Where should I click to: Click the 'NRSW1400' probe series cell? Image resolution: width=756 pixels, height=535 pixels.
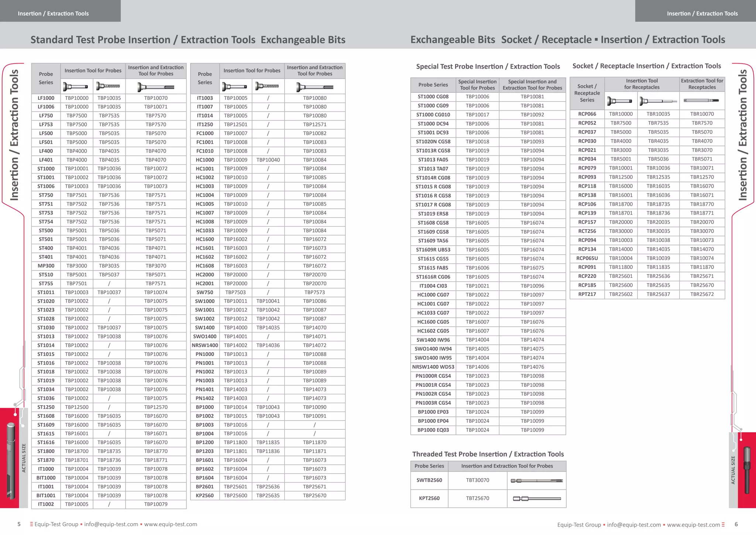click(205, 345)
